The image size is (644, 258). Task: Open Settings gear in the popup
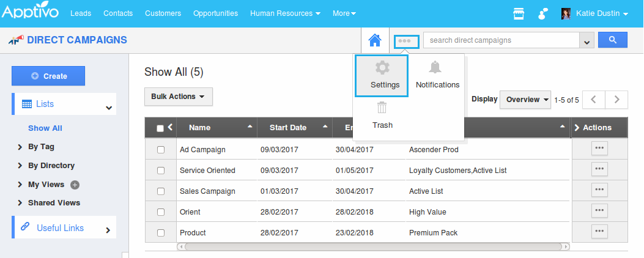382,68
